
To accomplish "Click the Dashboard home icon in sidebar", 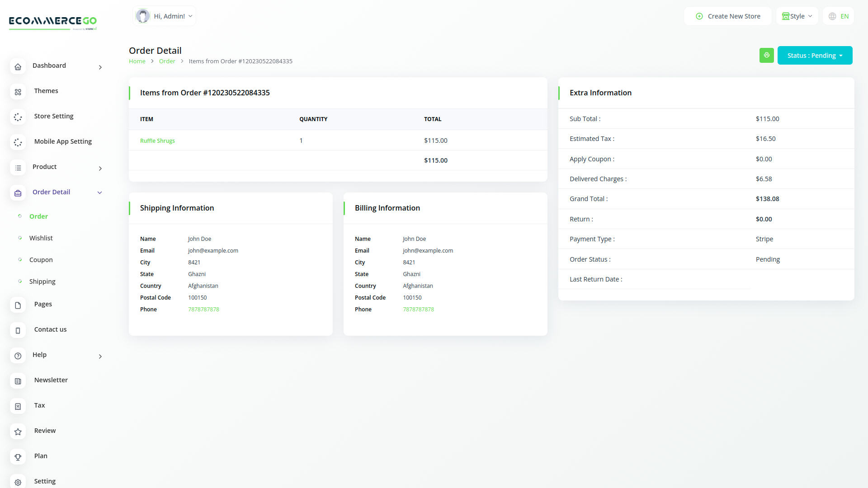I will click(x=18, y=67).
